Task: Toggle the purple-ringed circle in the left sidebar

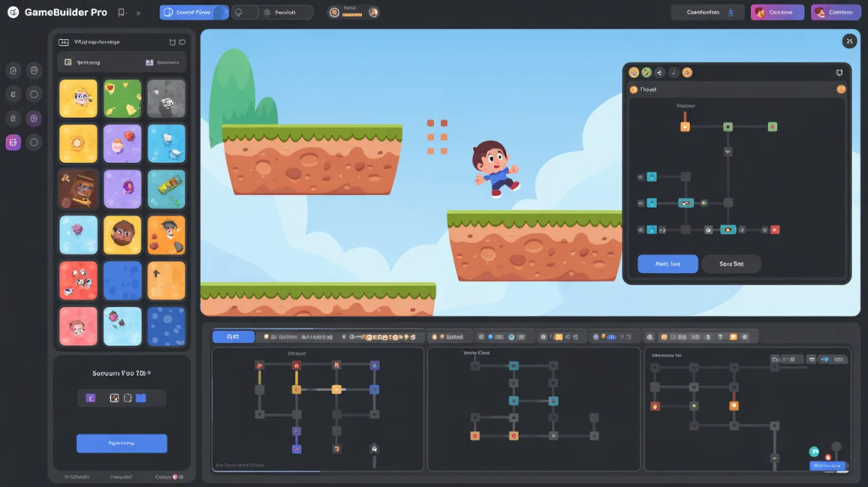Action: click(34, 118)
